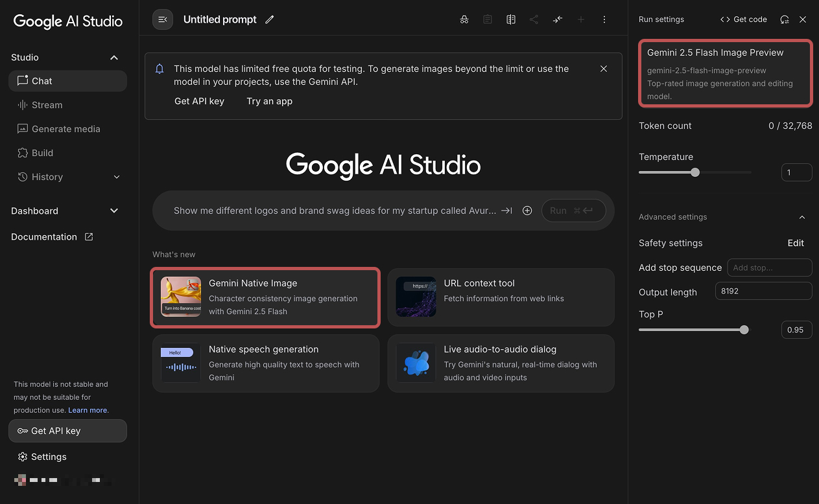Click the add media plus circle icon

527,211
